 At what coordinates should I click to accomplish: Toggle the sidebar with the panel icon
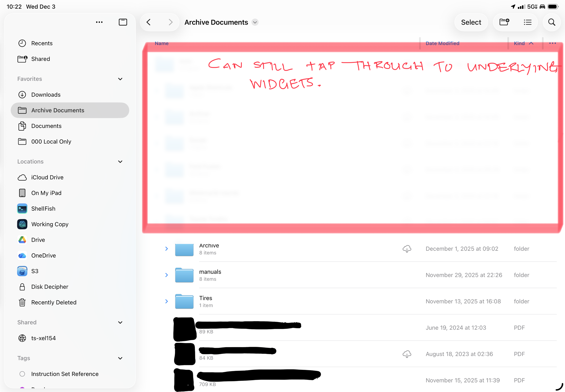coord(123,22)
